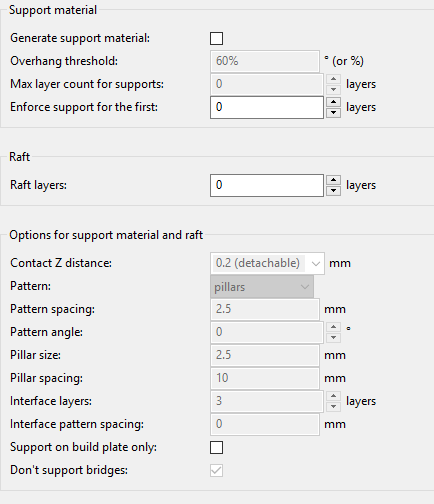Image resolution: width=434 pixels, height=504 pixels.
Task: Increase Raft layers using up arrow
Action: [333, 180]
